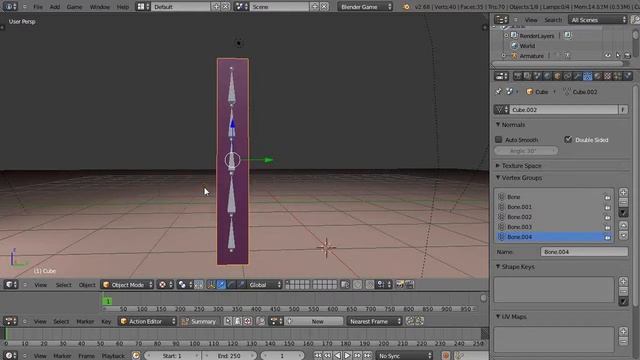Select the translate manipulator icon
This screenshot has width=640, height=360.
click(221, 285)
